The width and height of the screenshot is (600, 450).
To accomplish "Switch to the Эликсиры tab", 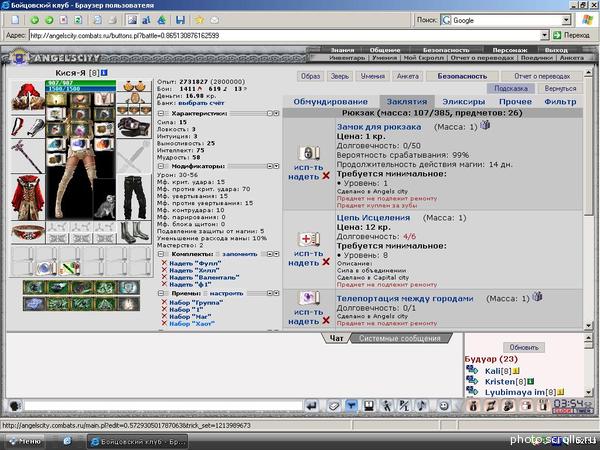I will coord(464,102).
